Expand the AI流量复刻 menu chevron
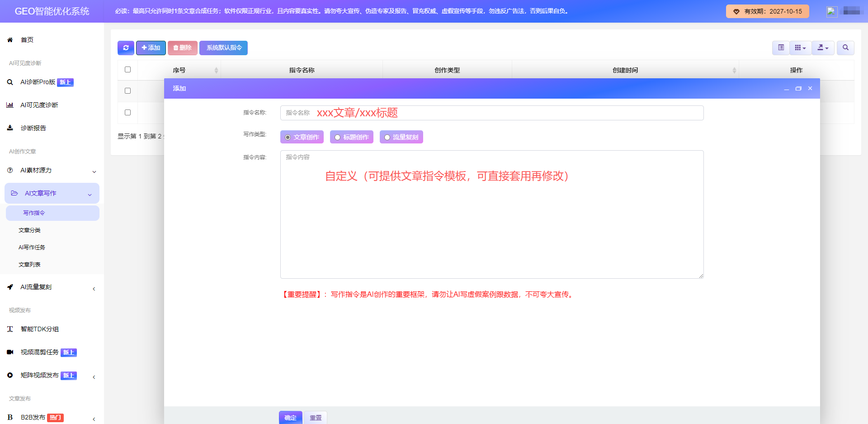 [94, 289]
